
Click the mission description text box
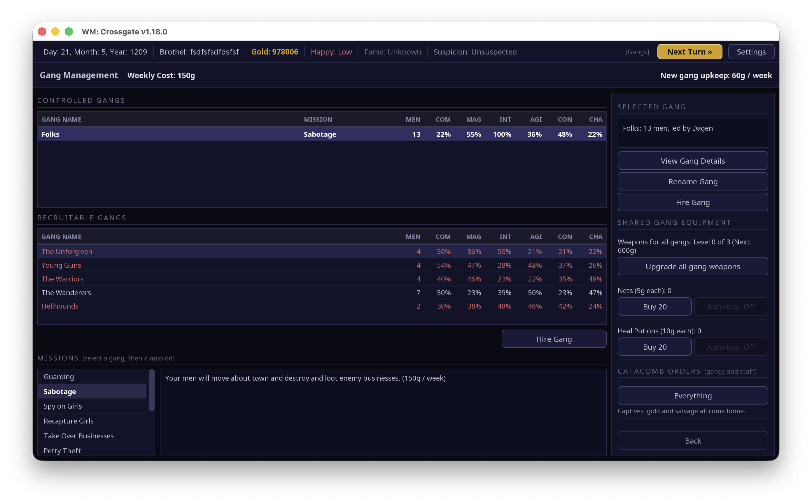click(383, 412)
